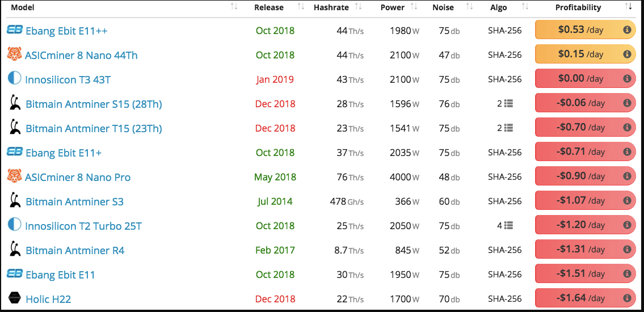The width and height of the screenshot is (644, 312).
Task: Expand the algo list for Antminer S15 (28Th)
Action: click(505, 104)
